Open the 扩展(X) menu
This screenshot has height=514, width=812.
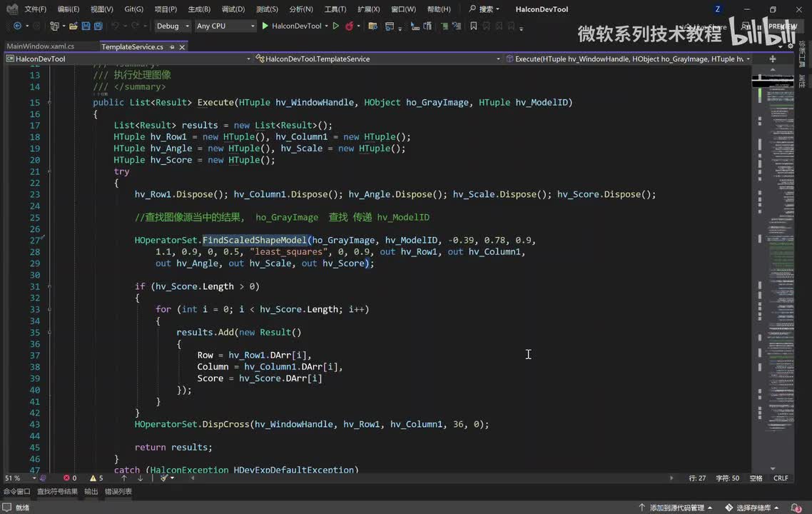(x=368, y=9)
